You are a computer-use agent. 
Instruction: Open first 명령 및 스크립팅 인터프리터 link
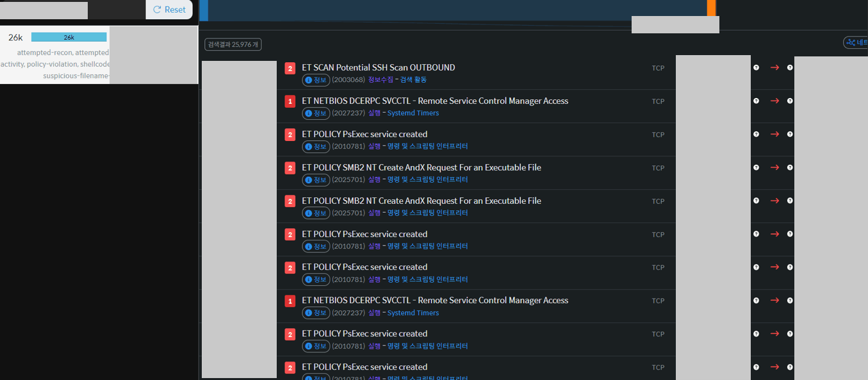coord(428,147)
